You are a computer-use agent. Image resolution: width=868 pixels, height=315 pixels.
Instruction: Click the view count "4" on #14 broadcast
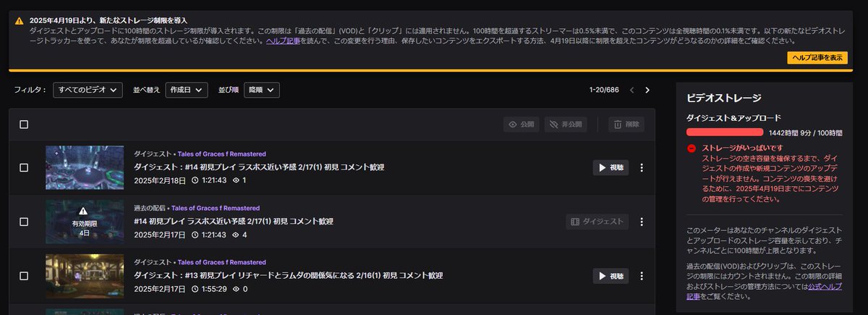(239, 234)
